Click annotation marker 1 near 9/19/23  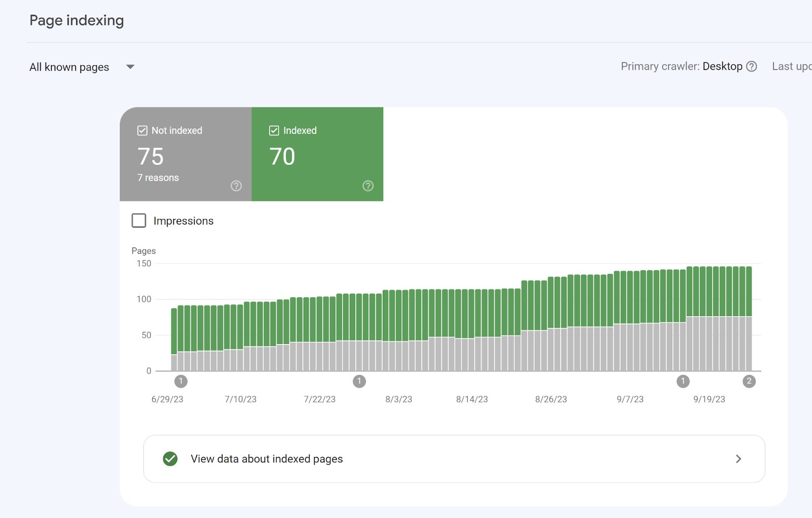click(x=683, y=381)
